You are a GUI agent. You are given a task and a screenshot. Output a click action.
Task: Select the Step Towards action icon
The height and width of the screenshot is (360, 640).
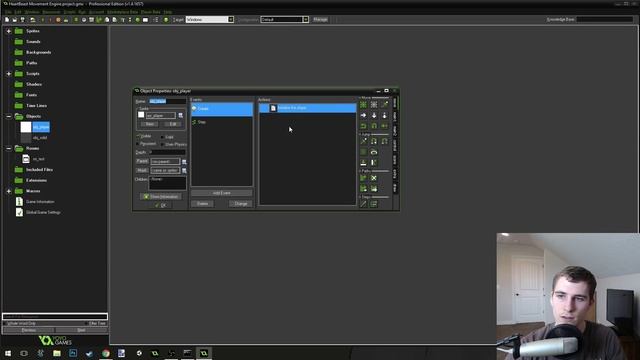(363, 204)
